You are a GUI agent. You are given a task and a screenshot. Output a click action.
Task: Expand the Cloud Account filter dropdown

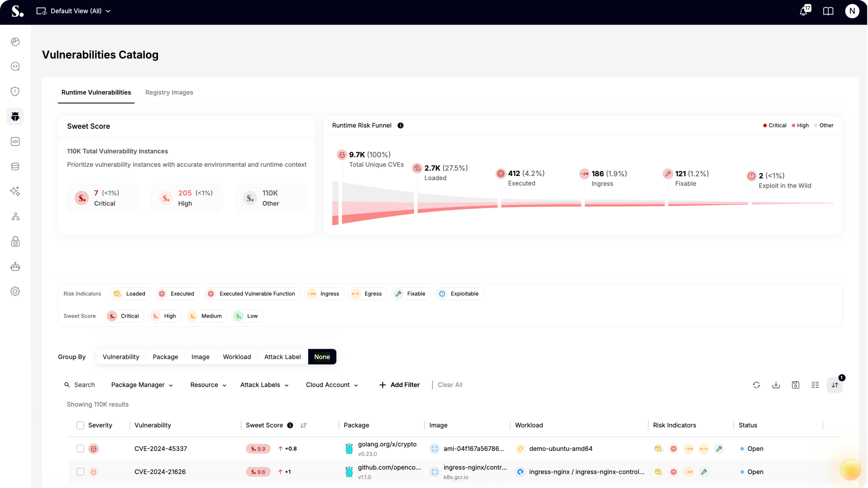tap(332, 385)
